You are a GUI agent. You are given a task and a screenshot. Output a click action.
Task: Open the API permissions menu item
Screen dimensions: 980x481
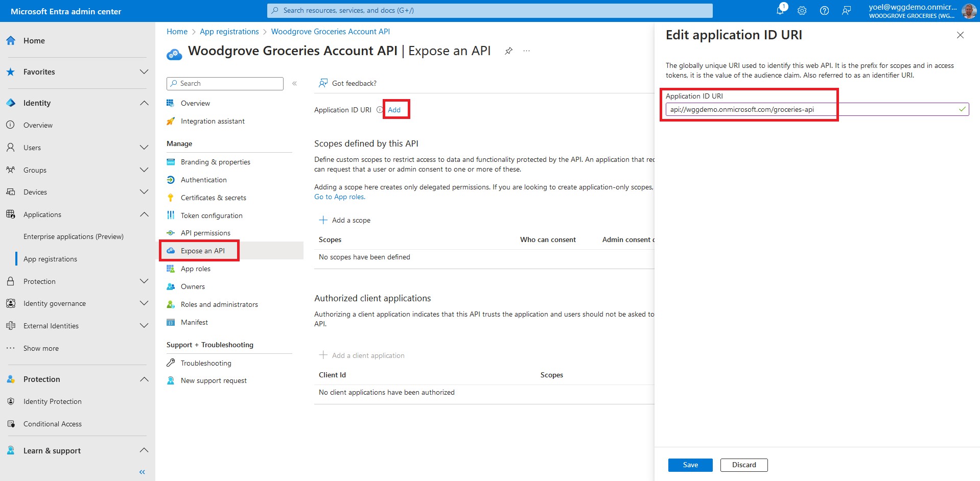(x=205, y=233)
